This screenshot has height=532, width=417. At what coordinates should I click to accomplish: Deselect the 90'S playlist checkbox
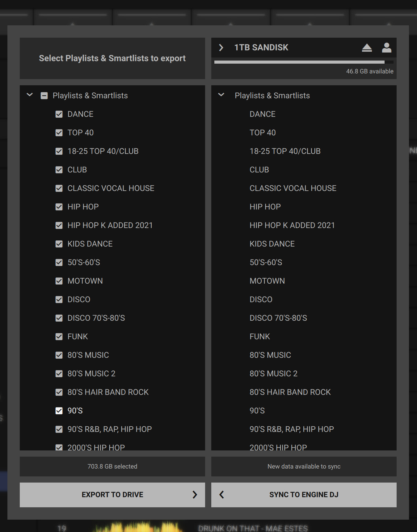[x=59, y=411]
